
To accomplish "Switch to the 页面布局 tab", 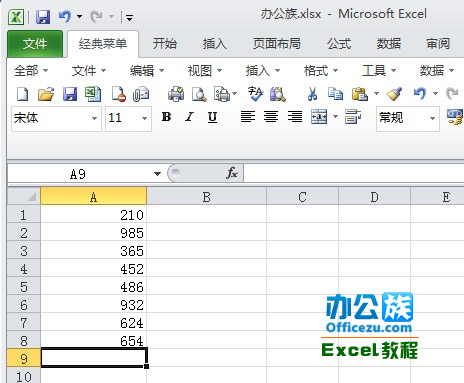I will click(277, 44).
